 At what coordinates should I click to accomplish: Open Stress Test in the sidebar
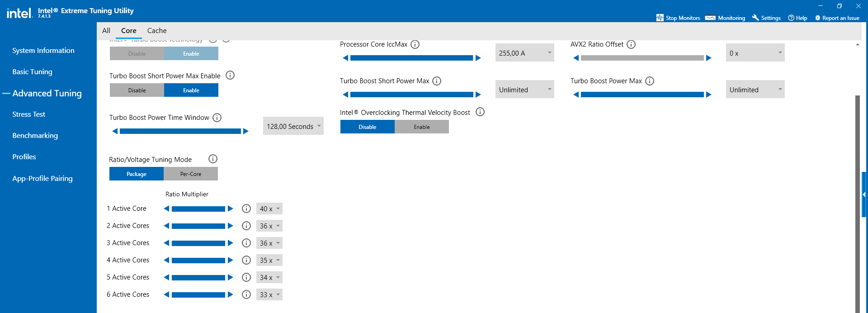(29, 114)
